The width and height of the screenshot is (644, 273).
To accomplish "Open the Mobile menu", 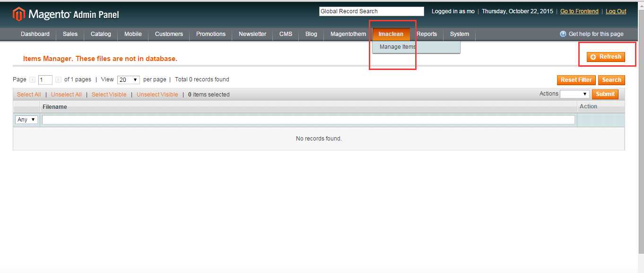I will click(x=133, y=34).
